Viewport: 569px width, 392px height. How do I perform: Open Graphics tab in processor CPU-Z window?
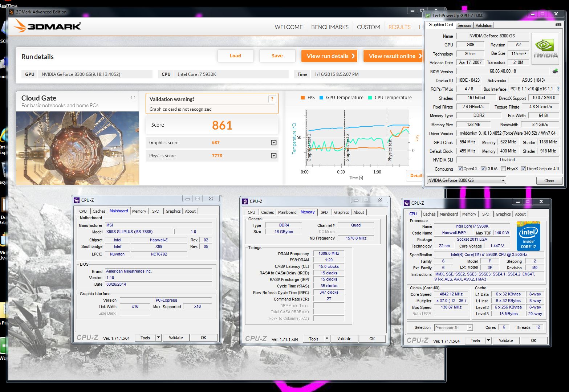503,214
